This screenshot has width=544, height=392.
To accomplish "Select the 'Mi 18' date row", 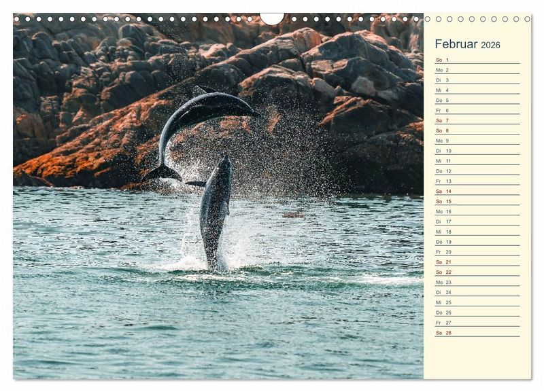I will pyautogui.click(x=477, y=232).
